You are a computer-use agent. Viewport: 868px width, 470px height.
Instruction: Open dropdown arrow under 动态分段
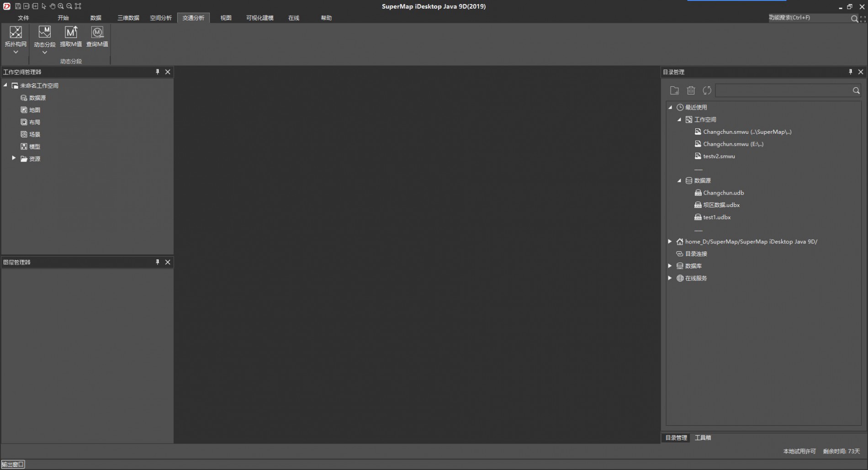click(44, 53)
